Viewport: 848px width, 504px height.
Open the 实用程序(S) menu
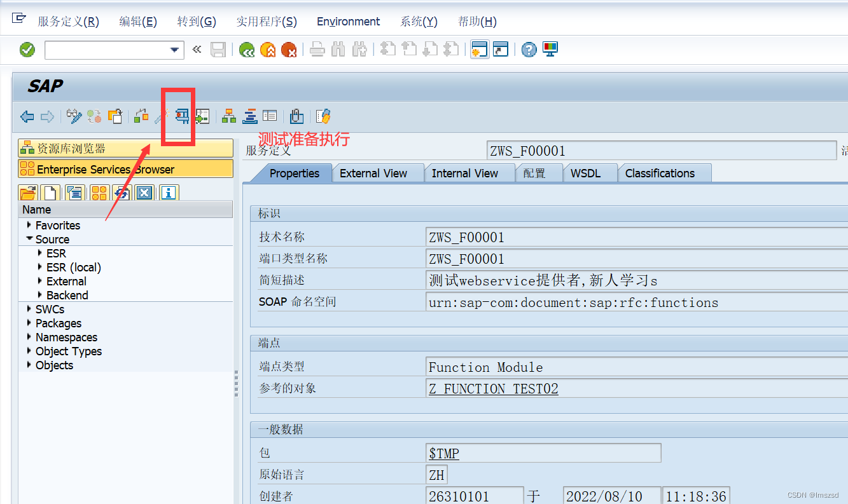point(267,22)
